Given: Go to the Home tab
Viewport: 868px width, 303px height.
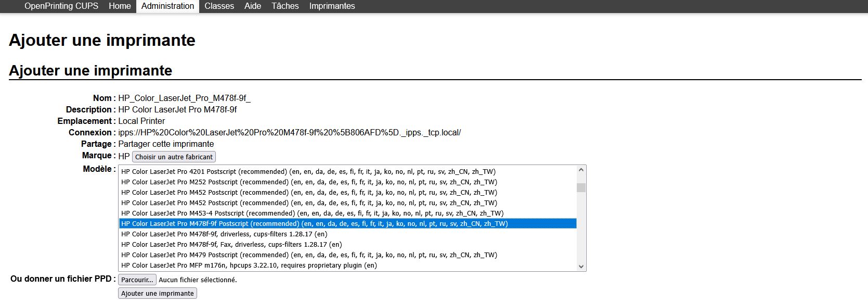Looking at the screenshot, I should pos(120,6).
